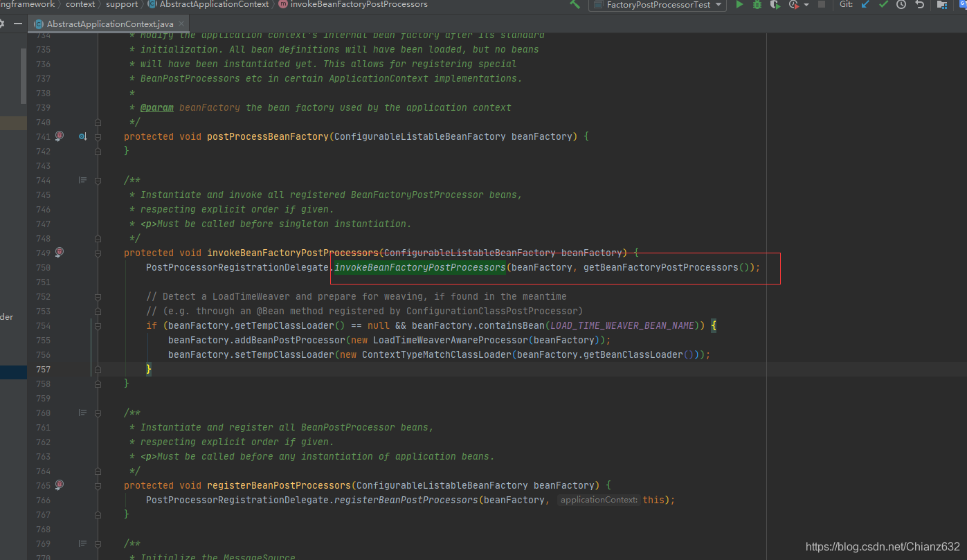Run with coverage icon

pyautogui.click(x=775, y=5)
